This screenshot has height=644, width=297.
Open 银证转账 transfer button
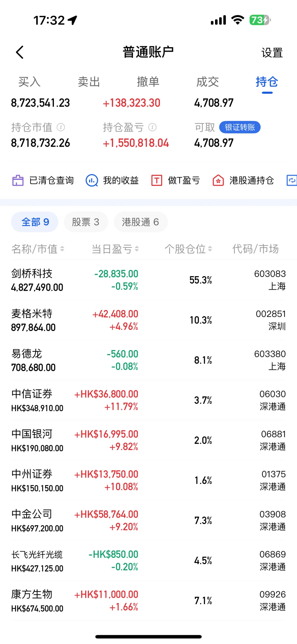click(240, 127)
